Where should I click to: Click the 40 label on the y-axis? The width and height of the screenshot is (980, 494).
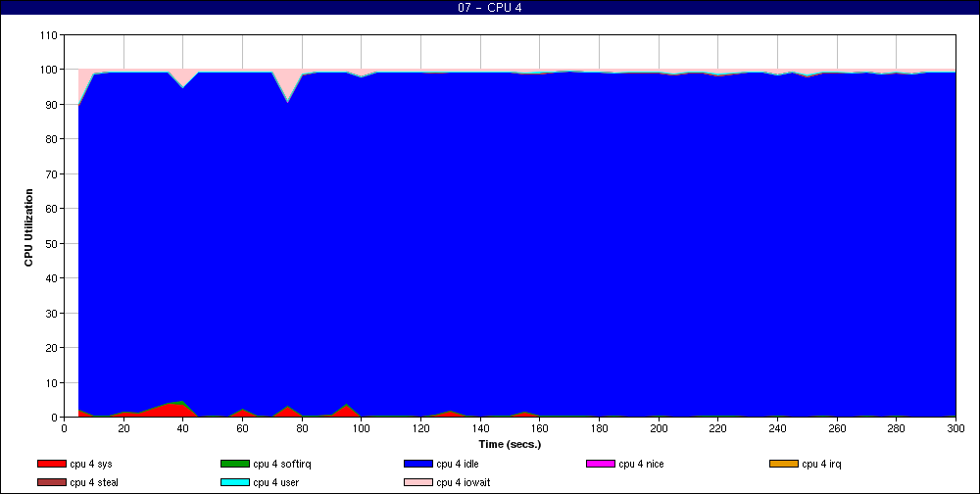click(x=51, y=278)
